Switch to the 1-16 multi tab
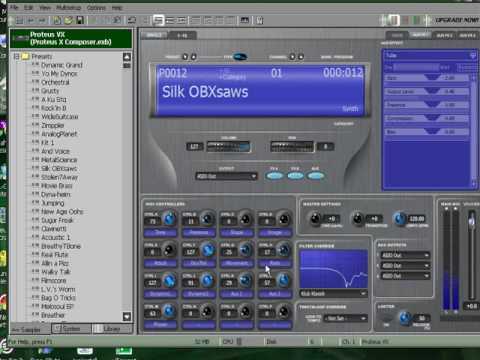480x360 pixels. click(182, 35)
